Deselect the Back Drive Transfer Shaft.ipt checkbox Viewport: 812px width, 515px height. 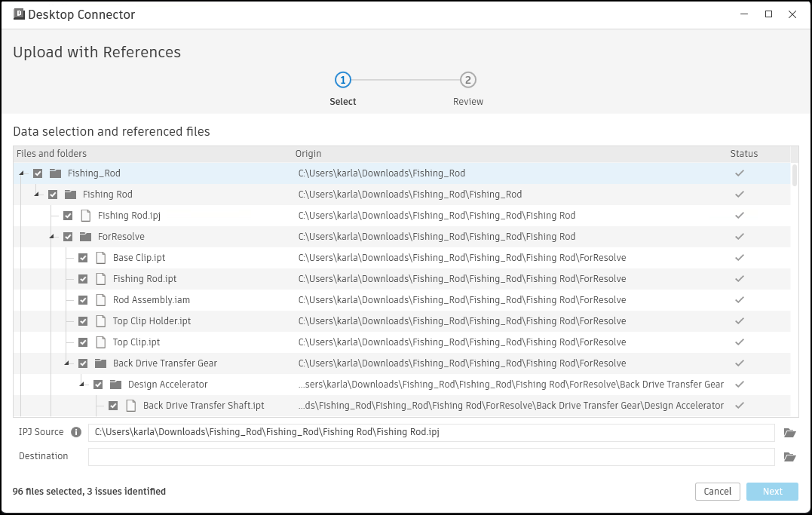[113, 406]
